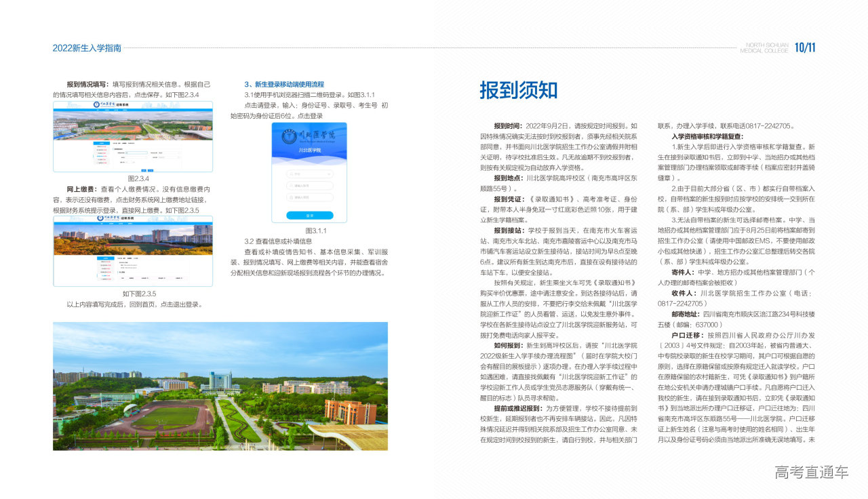The height and width of the screenshot is (499, 868).
Task: Click the section 3 mobile login flow heading
Action: [x=284, y=85]
